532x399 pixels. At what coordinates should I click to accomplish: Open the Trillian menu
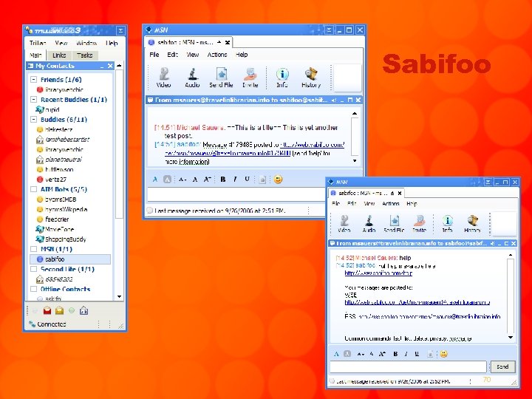tap(38, 43)
